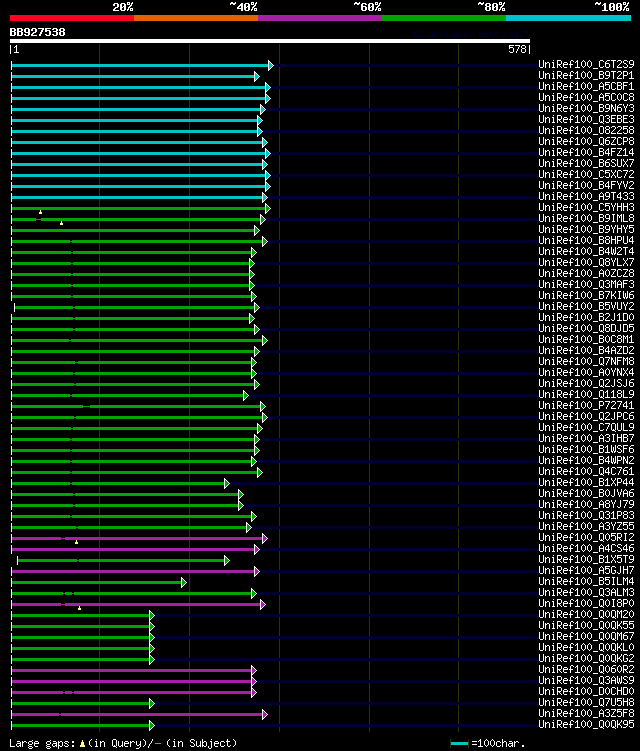Click the yellow gap marker below Q05RI2 bar
Image resolution: width=640 pixels, height=751 pixels.
[x=77, y=542]
